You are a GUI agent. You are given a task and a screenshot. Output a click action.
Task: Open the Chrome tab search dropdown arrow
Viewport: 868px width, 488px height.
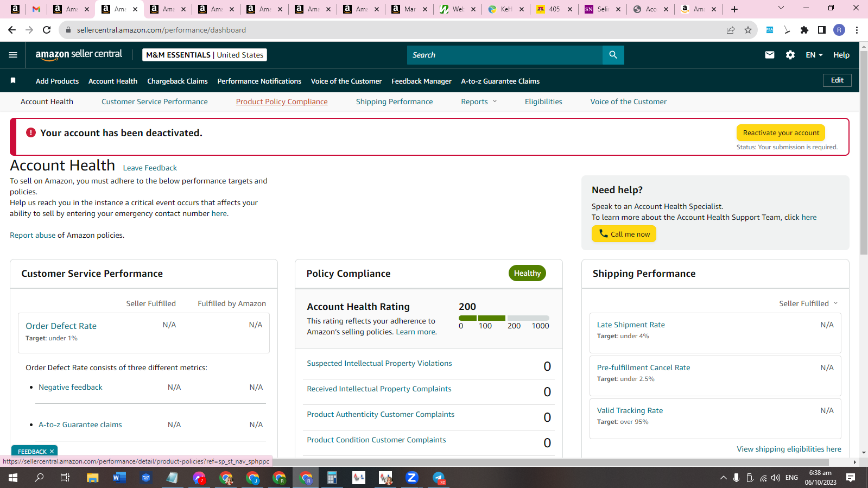pos(781,8)
